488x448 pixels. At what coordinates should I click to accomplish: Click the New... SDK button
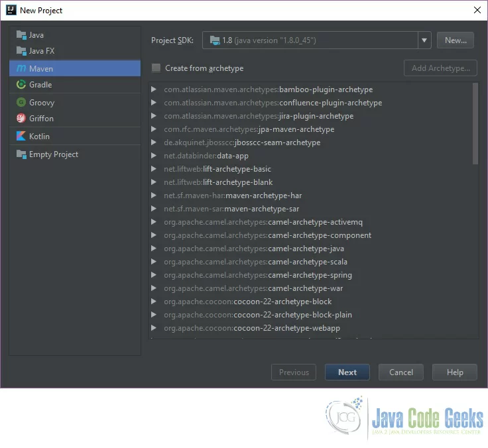[x=456, y=40]
